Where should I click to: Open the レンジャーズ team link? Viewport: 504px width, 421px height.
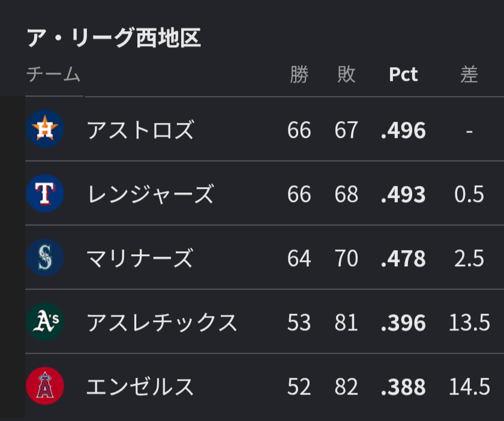click(151, 194)
